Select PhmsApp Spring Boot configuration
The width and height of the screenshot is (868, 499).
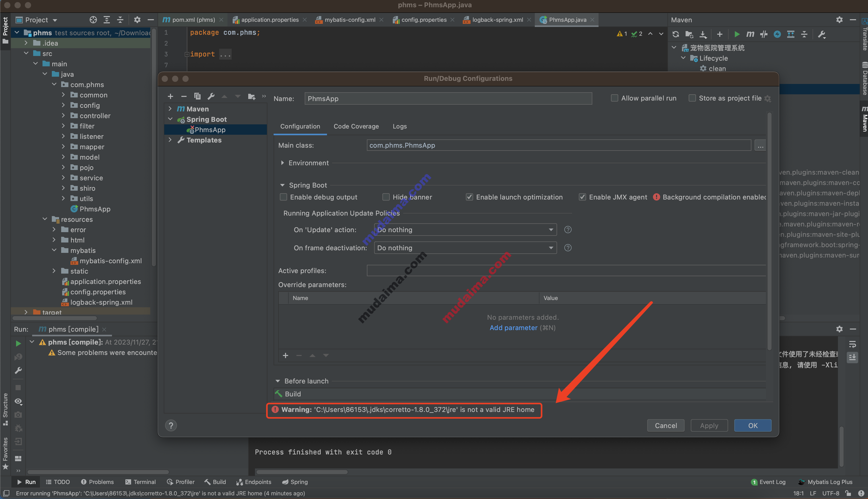tap(216, 130)
